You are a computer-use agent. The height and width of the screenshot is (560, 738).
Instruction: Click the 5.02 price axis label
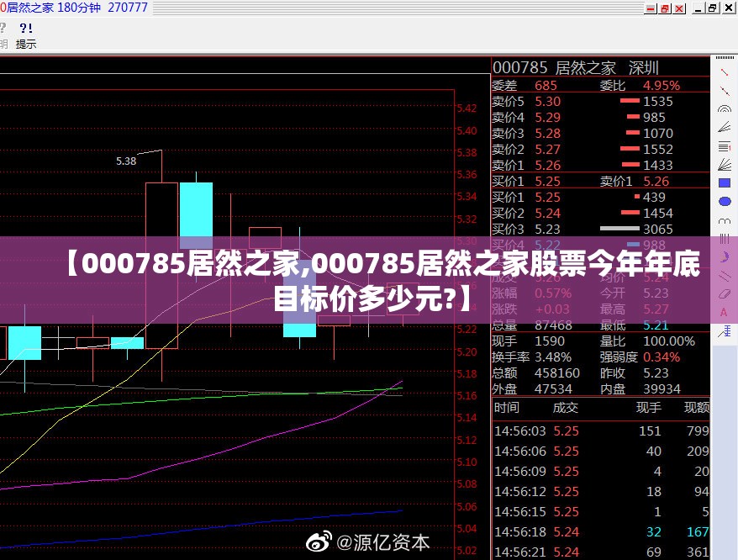pyautogui.click(x=467, y=550)
